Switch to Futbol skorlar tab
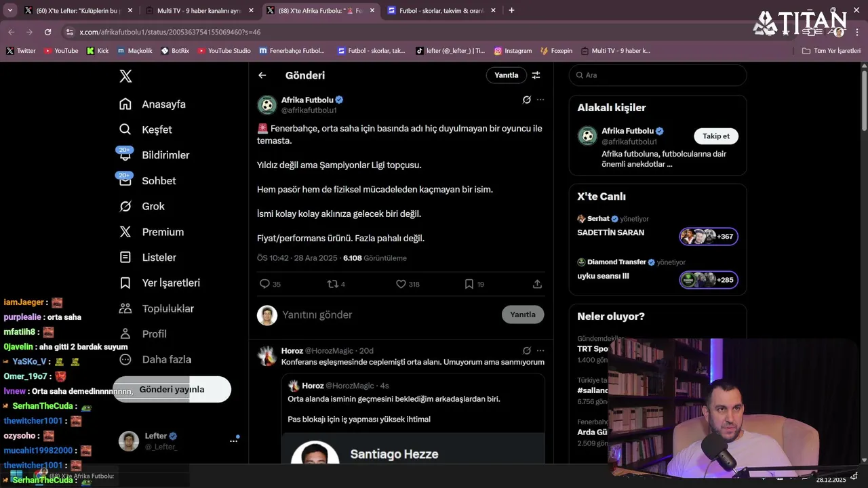868x488 pixels. [x=441, y=11]
